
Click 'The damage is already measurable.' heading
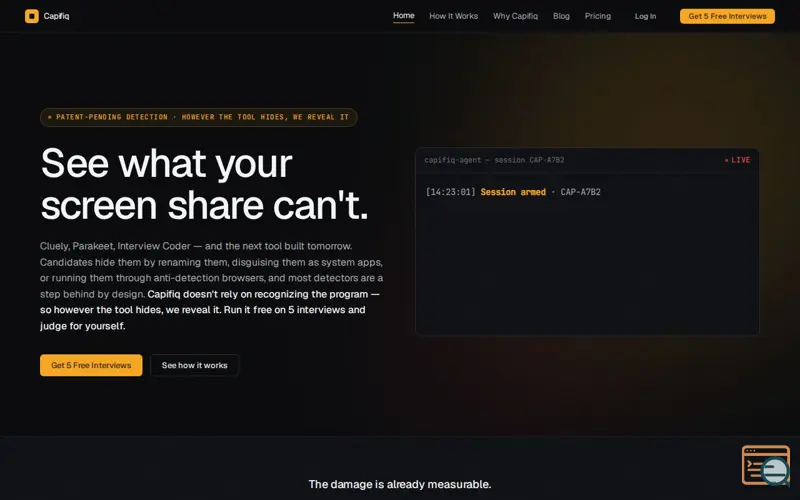400,484
